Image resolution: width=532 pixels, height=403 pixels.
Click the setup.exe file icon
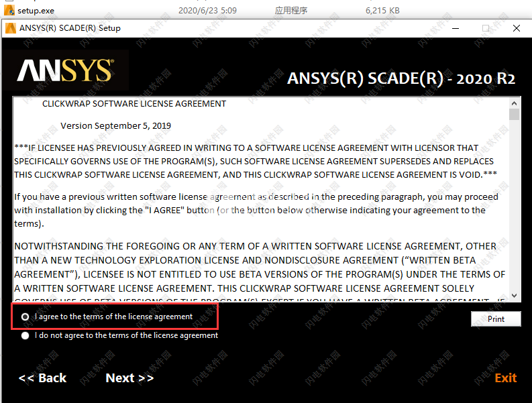[x=9, y=11]
